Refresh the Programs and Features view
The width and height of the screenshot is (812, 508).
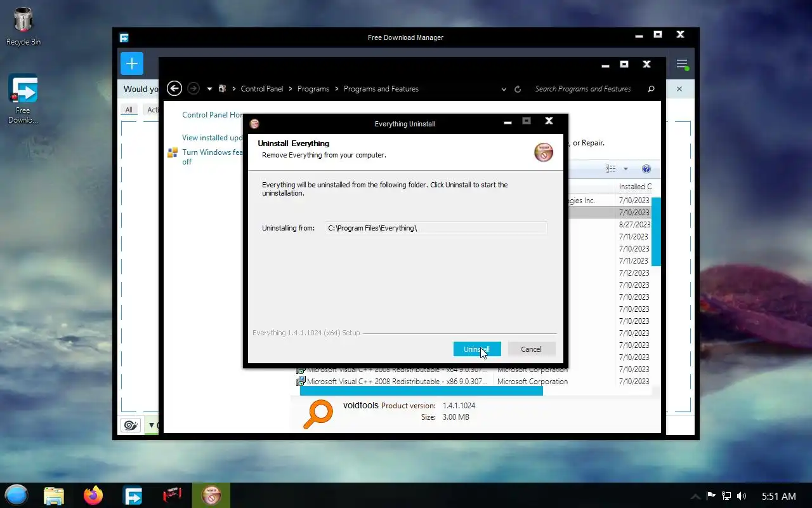(x=518, y=90)
